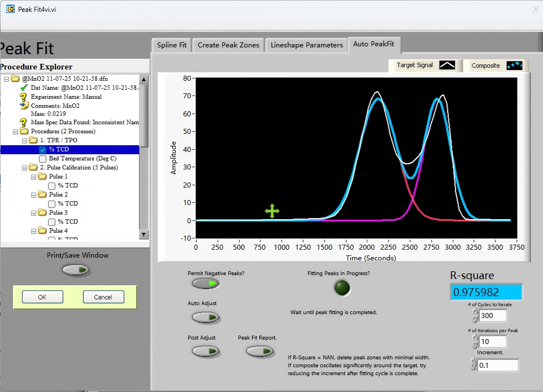
Task: Collapse the Pulse 3 tree node
Action: coord(33,213)
